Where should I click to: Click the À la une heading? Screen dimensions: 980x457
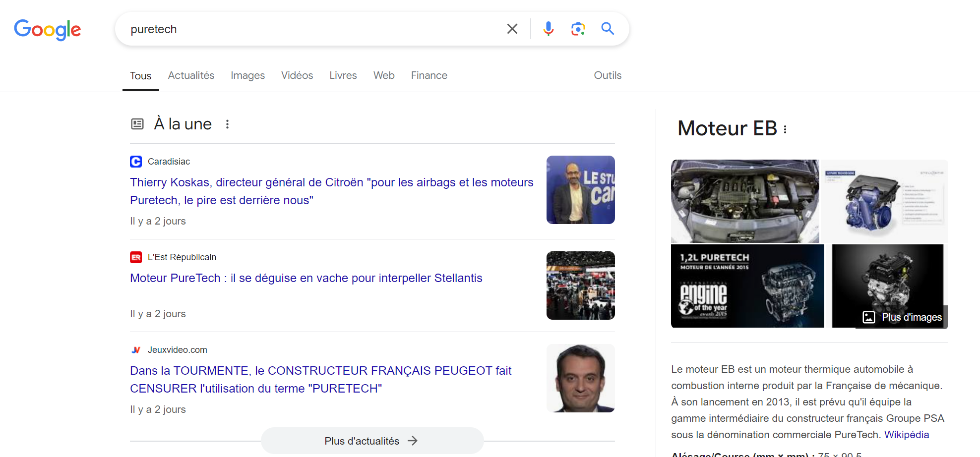(183, 124)
